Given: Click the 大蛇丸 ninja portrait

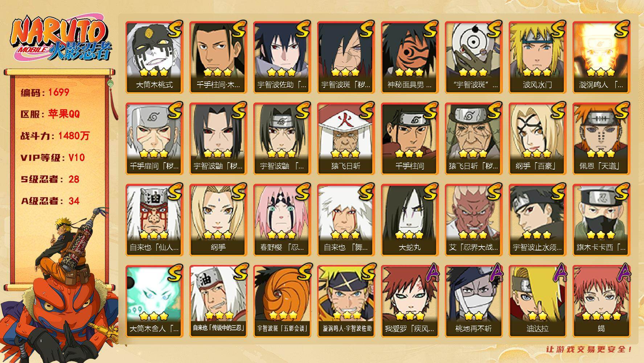Looking at the screenshot, I should [410, 220].
